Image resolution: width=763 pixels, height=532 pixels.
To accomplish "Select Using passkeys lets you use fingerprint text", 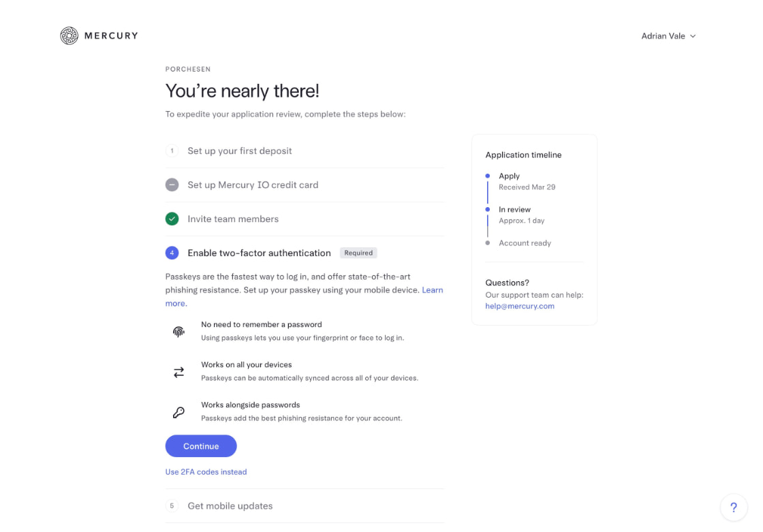I will click(302, 338).
